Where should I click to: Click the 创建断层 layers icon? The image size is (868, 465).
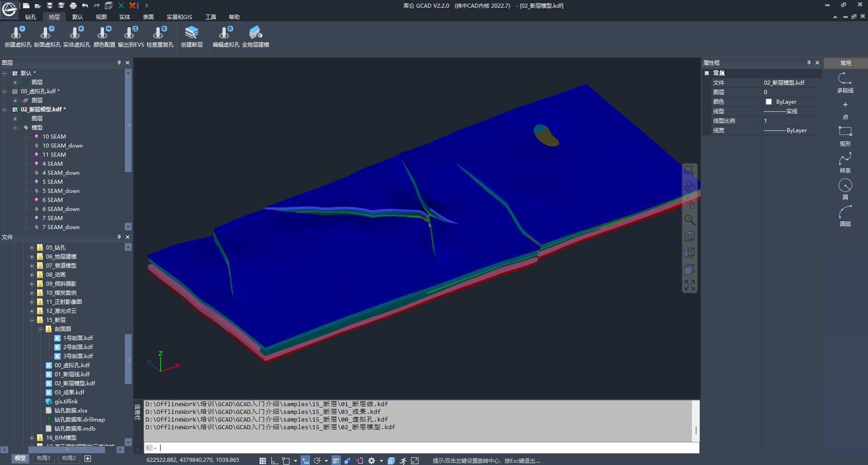192,33
